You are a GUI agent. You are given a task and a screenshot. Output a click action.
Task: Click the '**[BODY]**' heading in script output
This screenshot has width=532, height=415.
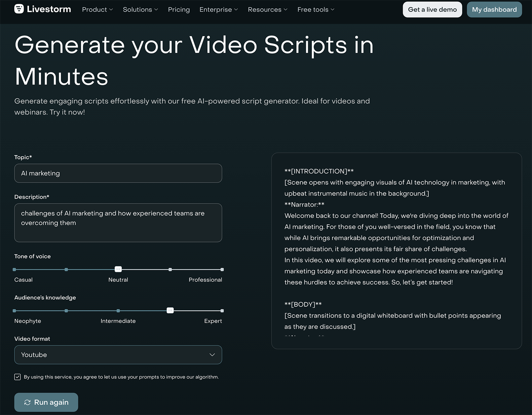coord(303,304)
